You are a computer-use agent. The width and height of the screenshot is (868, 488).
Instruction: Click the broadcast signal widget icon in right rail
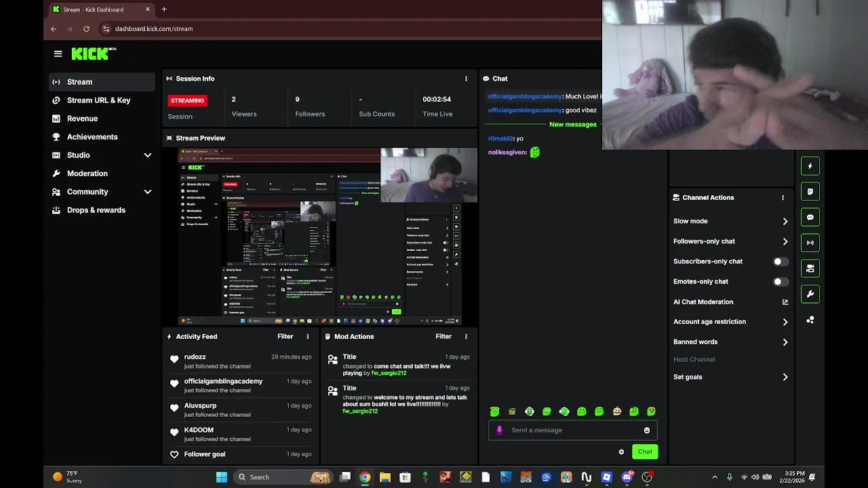[x=810, y=243]
